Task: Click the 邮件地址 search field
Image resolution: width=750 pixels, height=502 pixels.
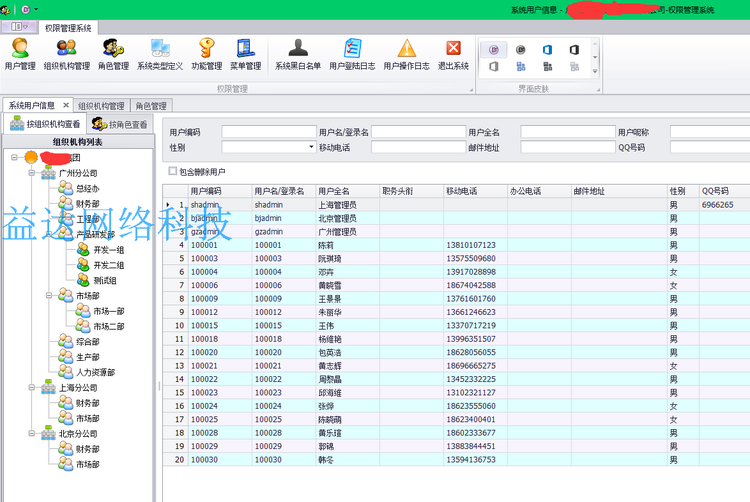Action: tap(568, 147)
